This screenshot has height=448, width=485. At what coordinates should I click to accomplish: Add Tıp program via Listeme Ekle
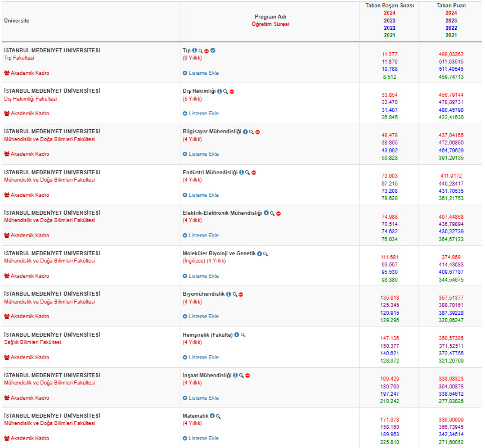tap(201, 73)
